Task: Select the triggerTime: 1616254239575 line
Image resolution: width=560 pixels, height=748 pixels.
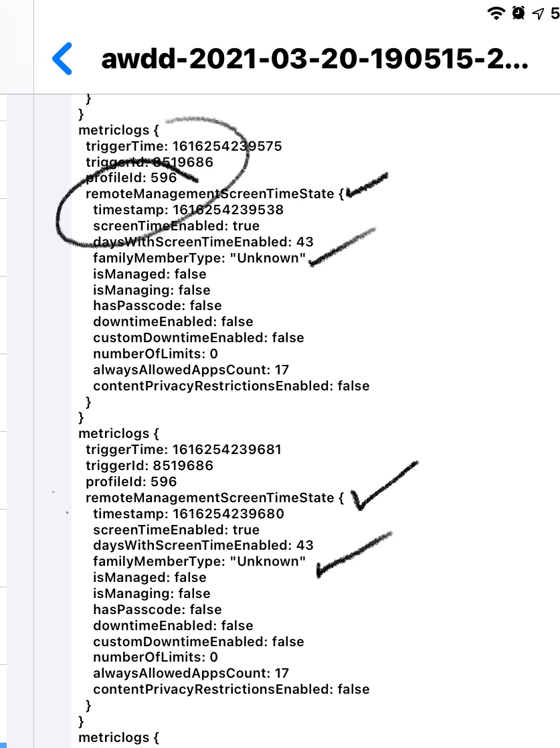Action: [x=183, y=146]
